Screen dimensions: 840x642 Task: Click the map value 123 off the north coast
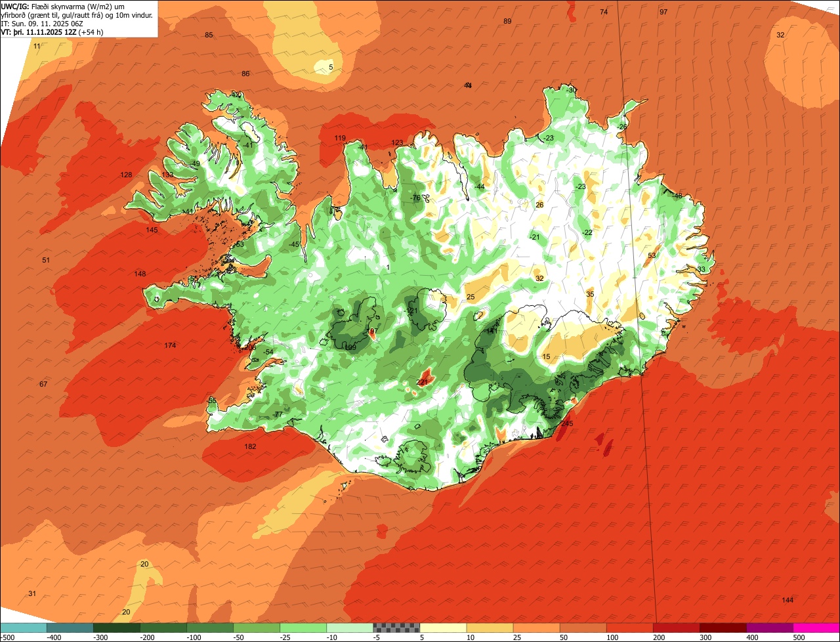398,142
